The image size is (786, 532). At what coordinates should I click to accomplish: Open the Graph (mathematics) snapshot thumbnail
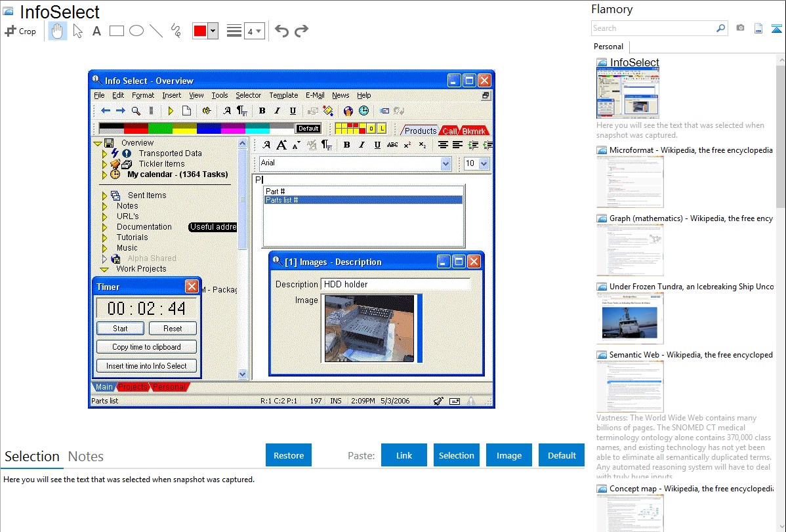[x=630, y=250]
